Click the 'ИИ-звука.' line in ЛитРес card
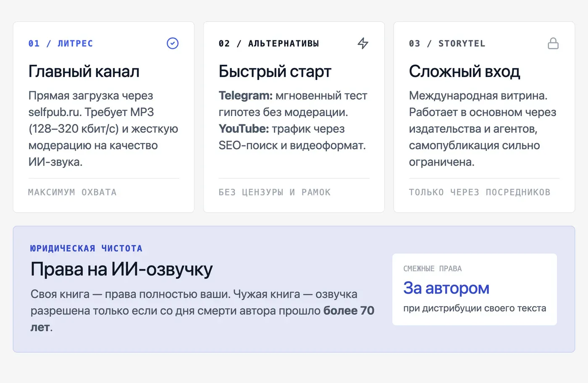This screenshot has height=383, width=588. [x=55, y=162]
